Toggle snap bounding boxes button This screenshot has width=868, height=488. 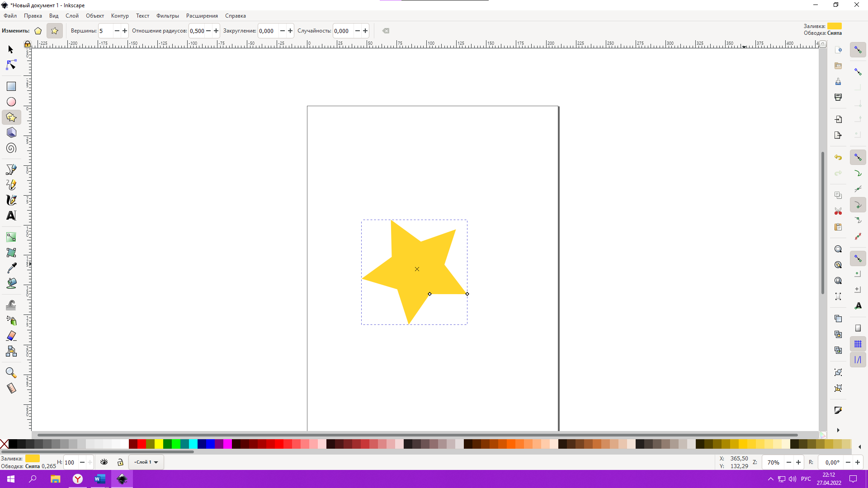[x=858, y=72]
